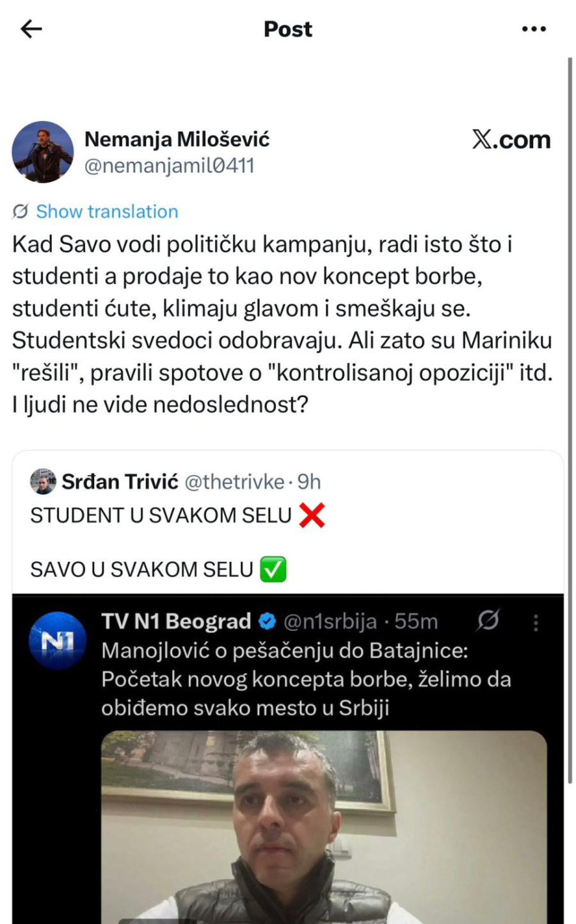Show translation of the post
The height and width of the screenshot is (924, 576).
[x=106, y=211]
